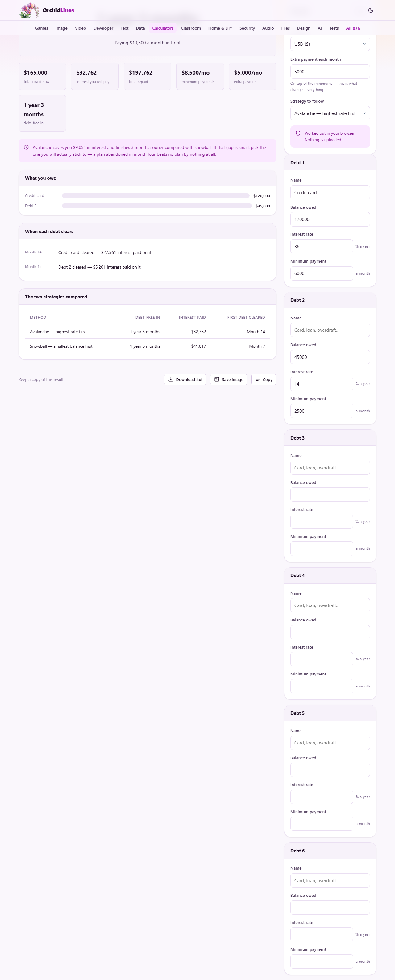
Task: Click the Month 14 Credit card cleared row
Action: click(148, 252)
